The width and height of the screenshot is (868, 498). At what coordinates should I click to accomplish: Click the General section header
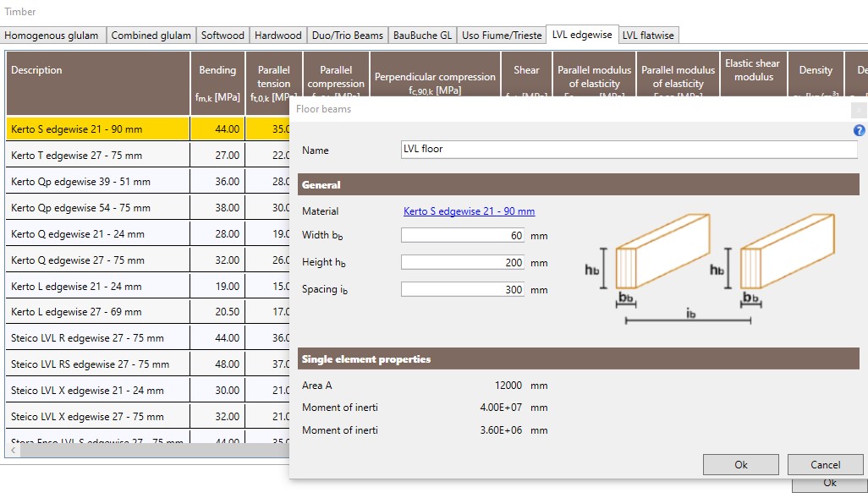pyautogui.click(x=579, y=185)
